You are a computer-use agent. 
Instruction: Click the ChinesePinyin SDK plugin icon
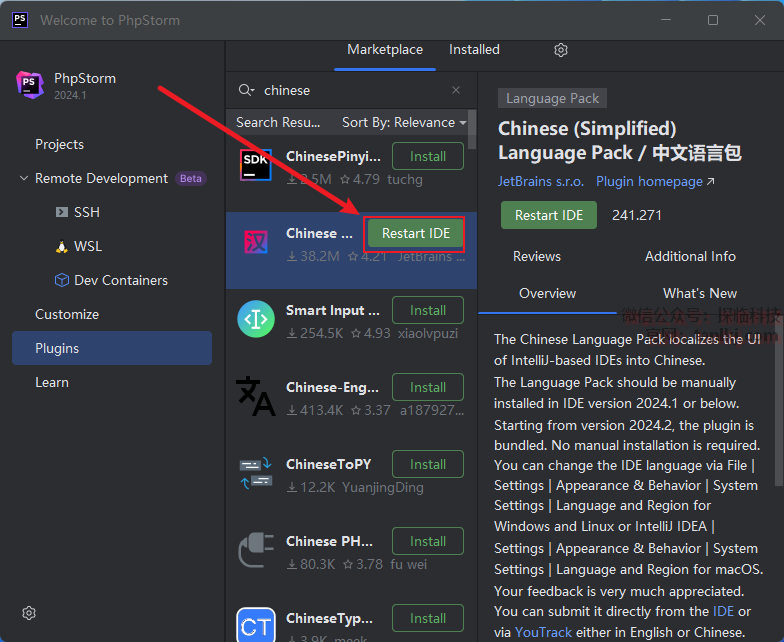(256, 166)
